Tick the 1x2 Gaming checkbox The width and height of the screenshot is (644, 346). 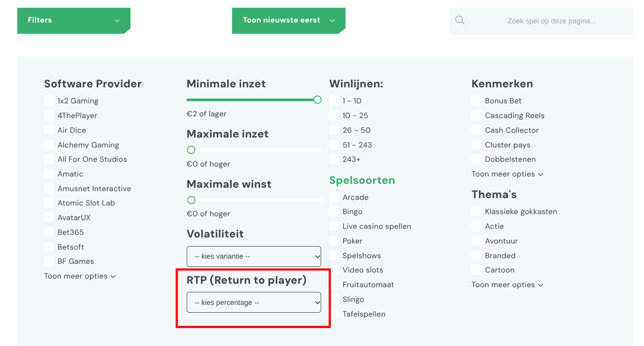tap(49, 101)
